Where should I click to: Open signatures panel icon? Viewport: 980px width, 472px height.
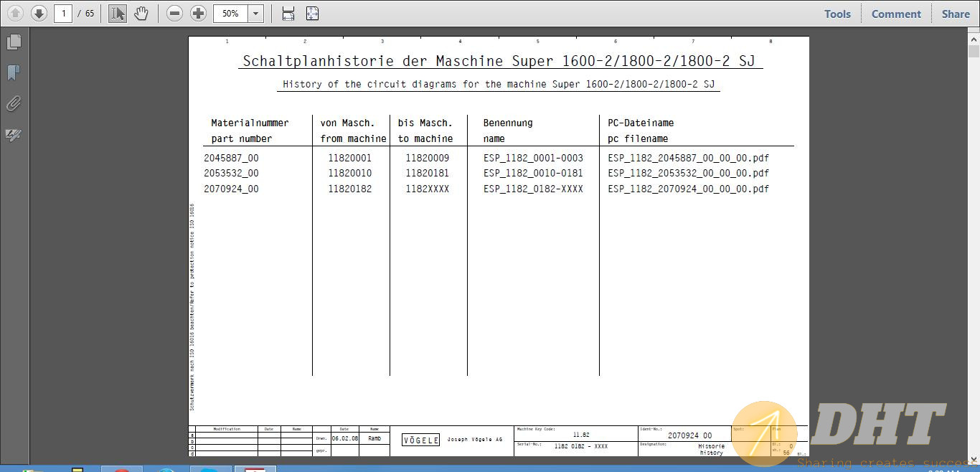coord(14,135)
